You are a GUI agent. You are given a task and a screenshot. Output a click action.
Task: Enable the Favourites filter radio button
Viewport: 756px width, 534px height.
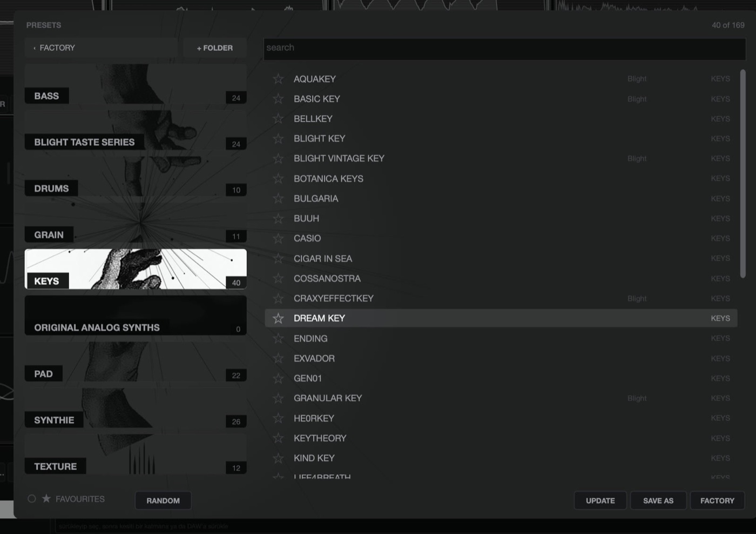[x=32, y=499]
